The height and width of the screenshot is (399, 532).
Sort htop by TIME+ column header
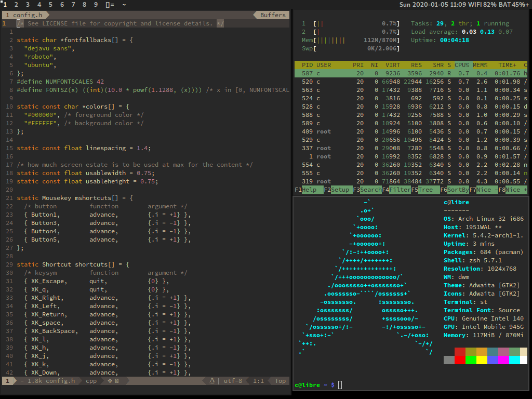point(507,65)
